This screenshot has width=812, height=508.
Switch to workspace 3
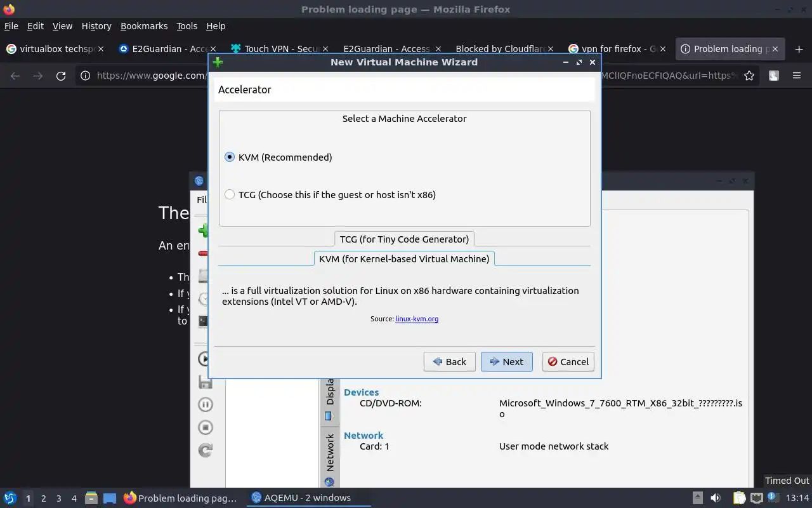[58, 498]
